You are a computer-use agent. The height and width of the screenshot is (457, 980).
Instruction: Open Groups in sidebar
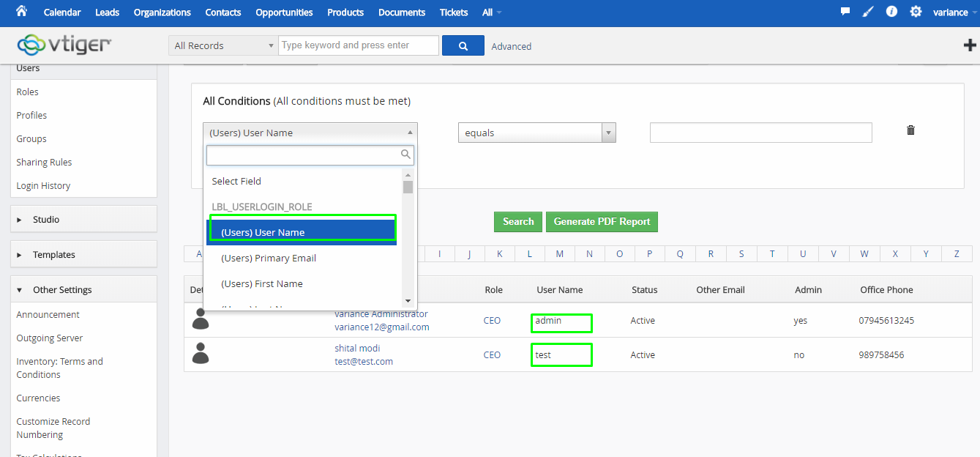pyautogui.click(x=31, y=138)
